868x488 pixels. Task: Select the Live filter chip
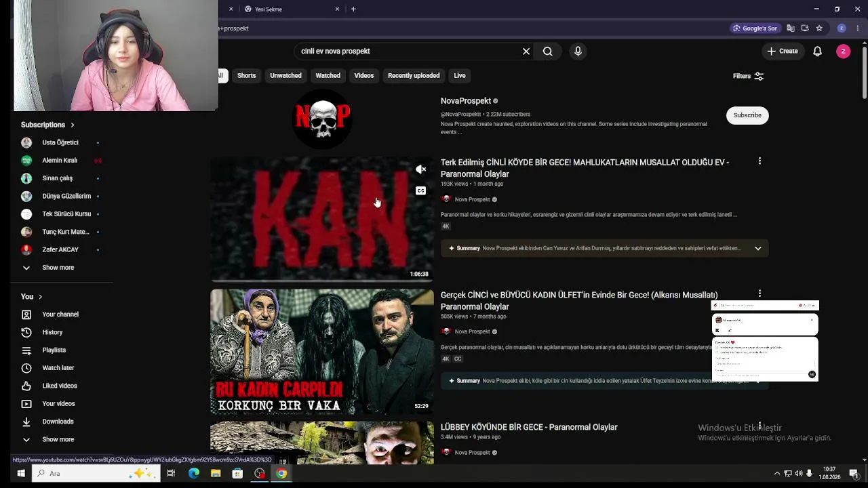point(460,75)
